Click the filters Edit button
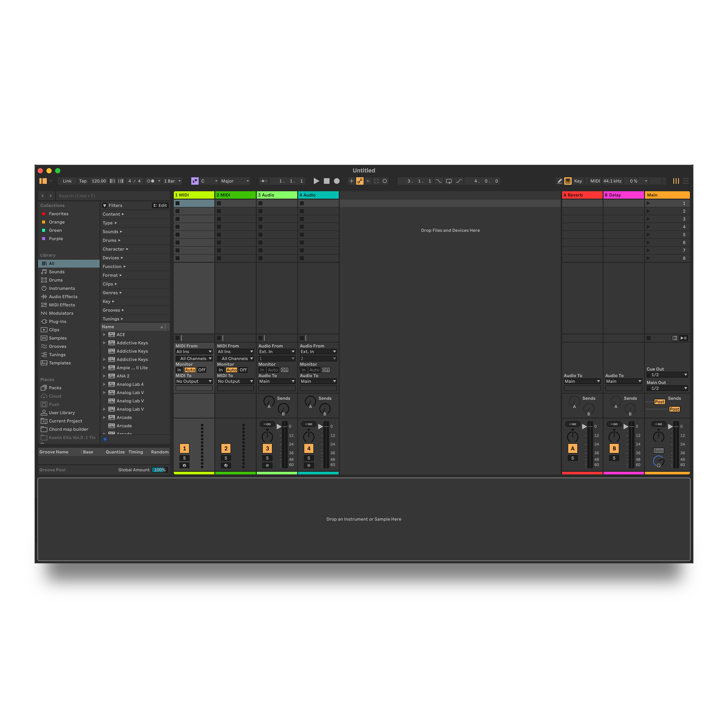The width and height of the screenshot is (728, 728). [160, 205]
